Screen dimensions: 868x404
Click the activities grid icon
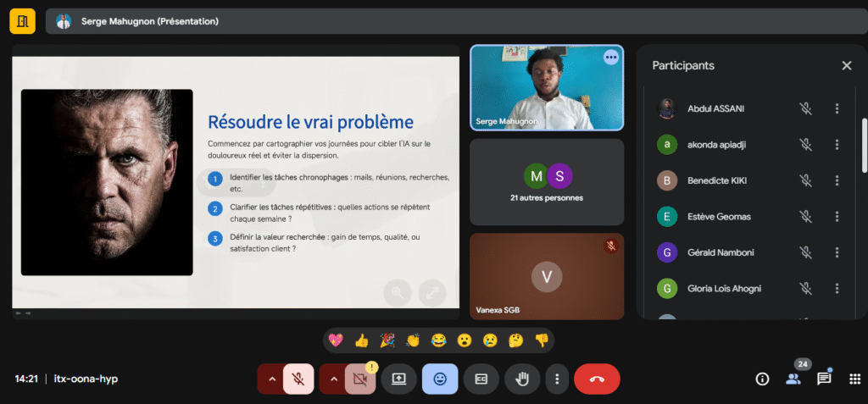coord(854,379)
